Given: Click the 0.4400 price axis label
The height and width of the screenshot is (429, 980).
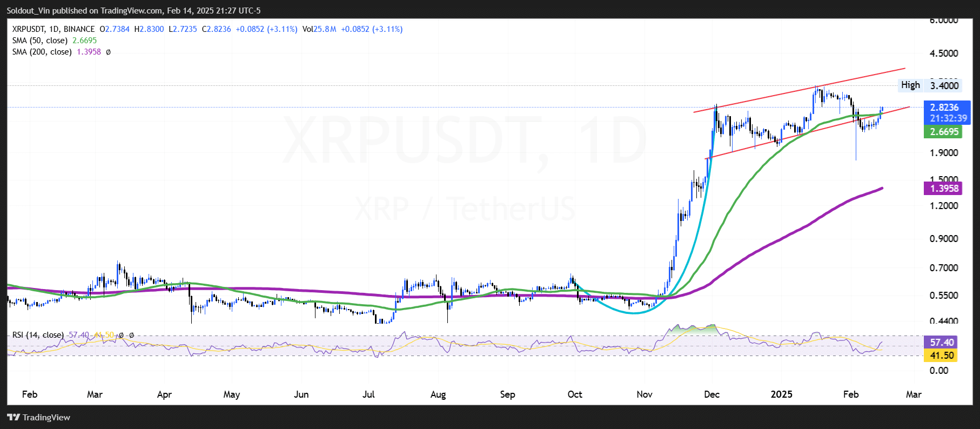Looking at the screenshot, I should 944,321.
